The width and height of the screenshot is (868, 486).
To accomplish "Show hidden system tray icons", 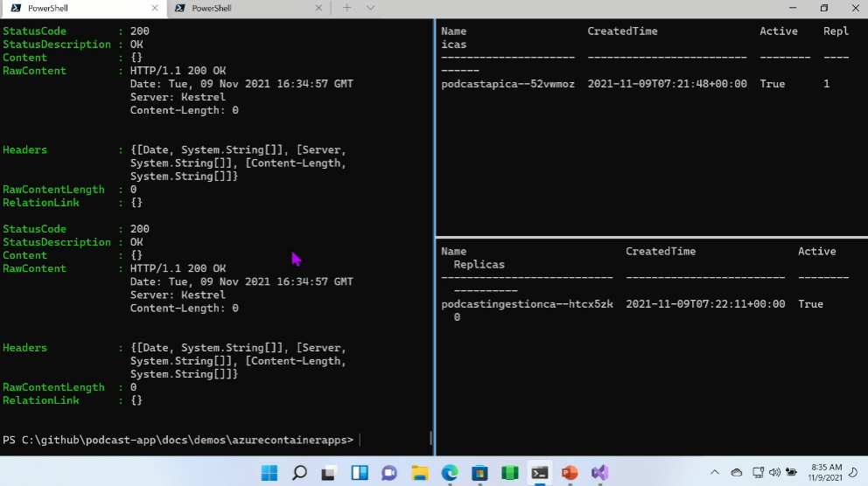I will pos(715,473).
